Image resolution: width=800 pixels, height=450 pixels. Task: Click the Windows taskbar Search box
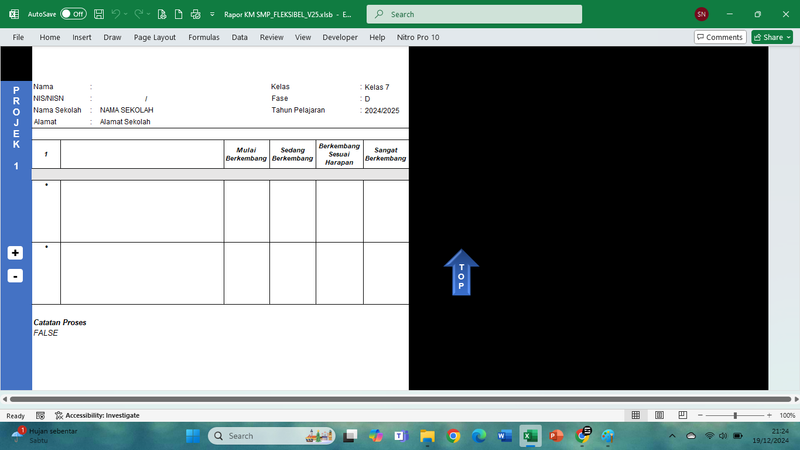pos(271,436)
